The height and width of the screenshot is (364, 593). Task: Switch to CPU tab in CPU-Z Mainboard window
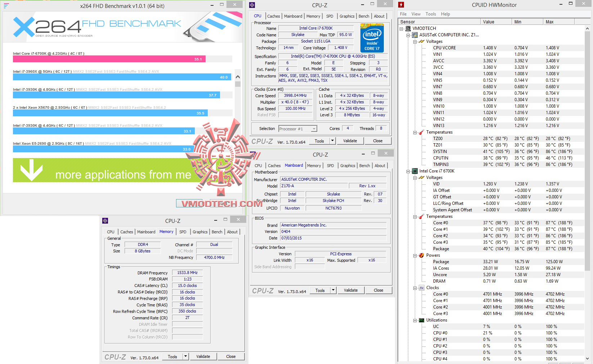pos(258,166)
